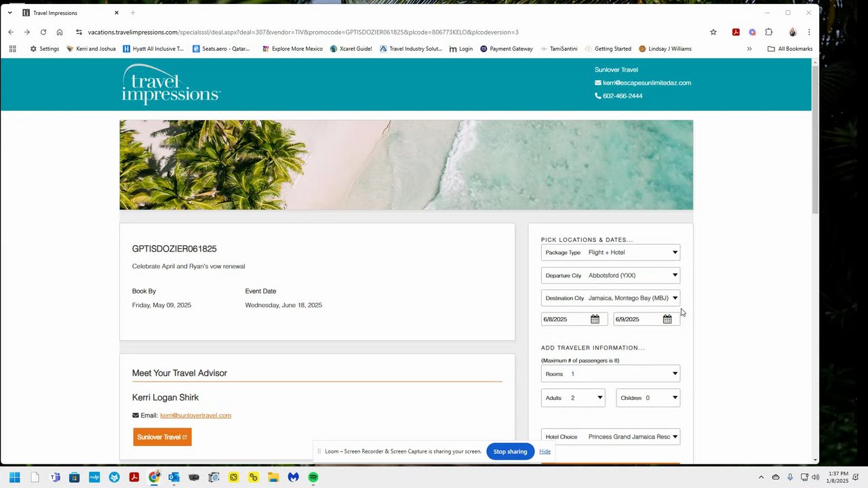Switch to the Travel Impressions tab
The image size is (868, 488).
point(69,13)
